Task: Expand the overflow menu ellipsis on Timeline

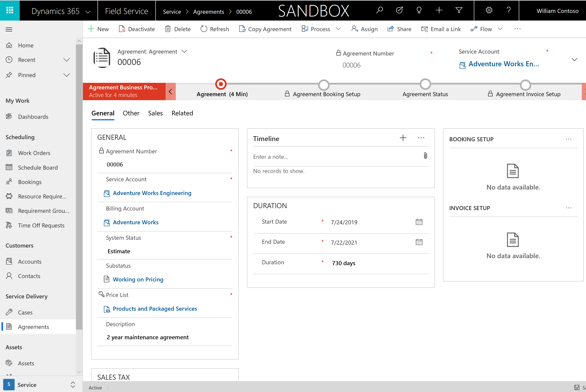Action: pyautogui.click(x=421, y=139)
